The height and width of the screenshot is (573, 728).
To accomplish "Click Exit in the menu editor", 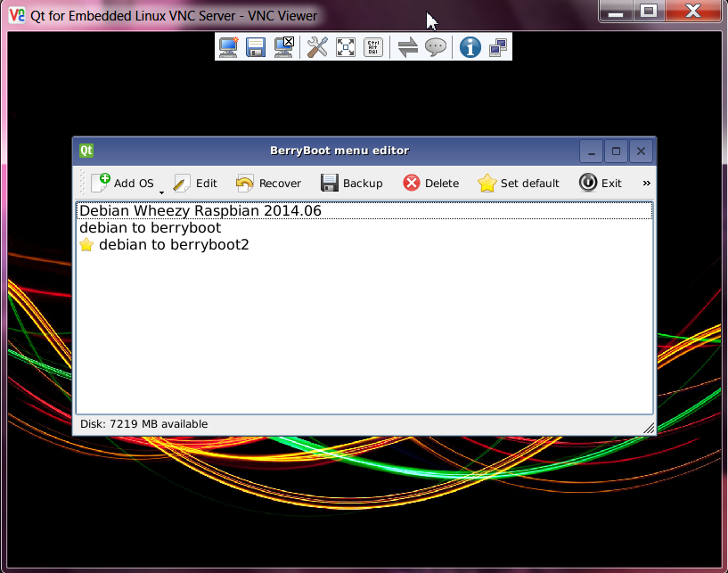I will click(x=601, y=184).
